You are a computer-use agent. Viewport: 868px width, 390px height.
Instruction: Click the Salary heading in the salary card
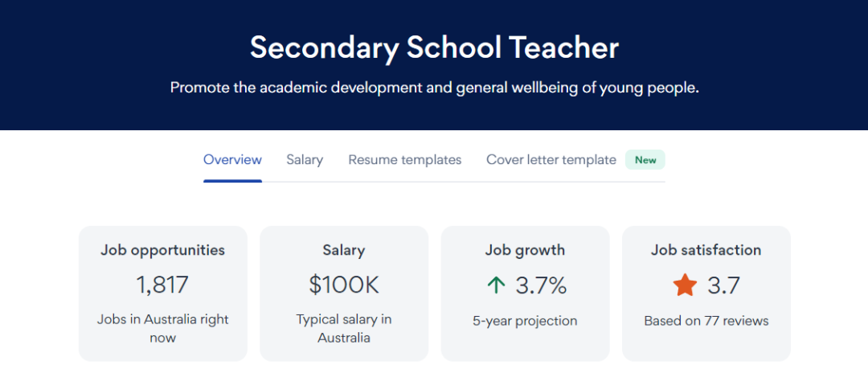tap(343, 250)
